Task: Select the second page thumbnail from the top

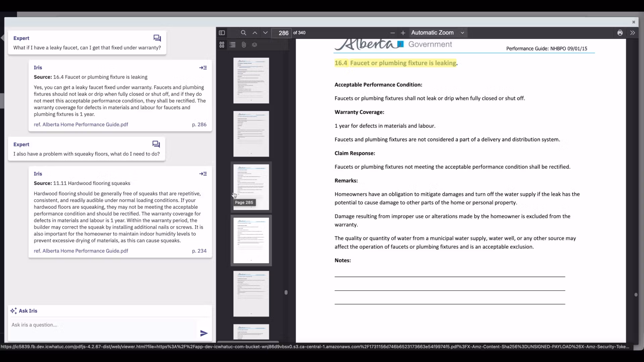Action: pos(251,134)
